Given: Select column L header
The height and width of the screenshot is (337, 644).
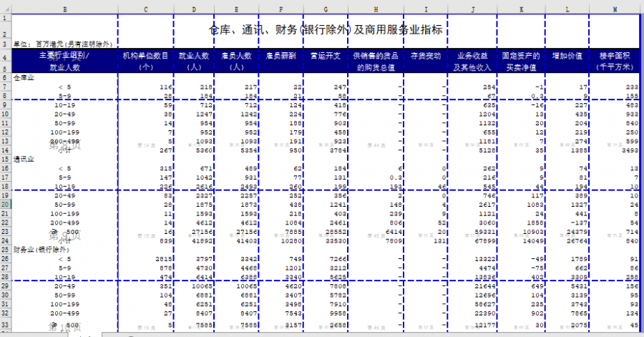Looking at the screenshot, I should pyautogui.click(x=567, y=9).
